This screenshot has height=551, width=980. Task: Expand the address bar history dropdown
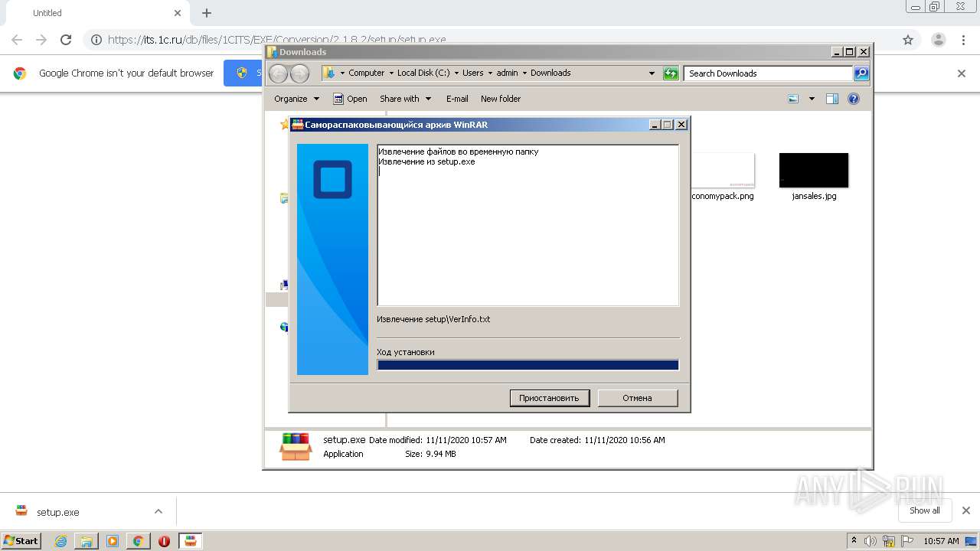tap(652, 73)
